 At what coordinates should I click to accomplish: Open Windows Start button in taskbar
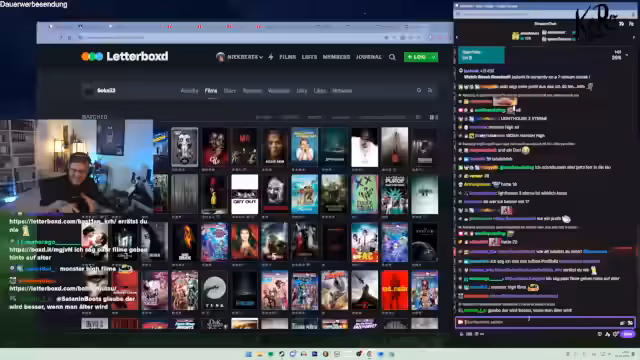click(248, 354)
